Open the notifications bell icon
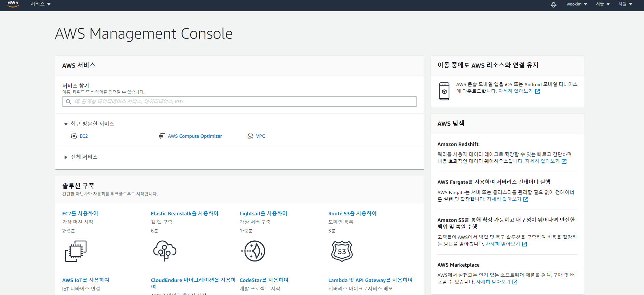Screen dimensions: 644x295 [553, 4]
